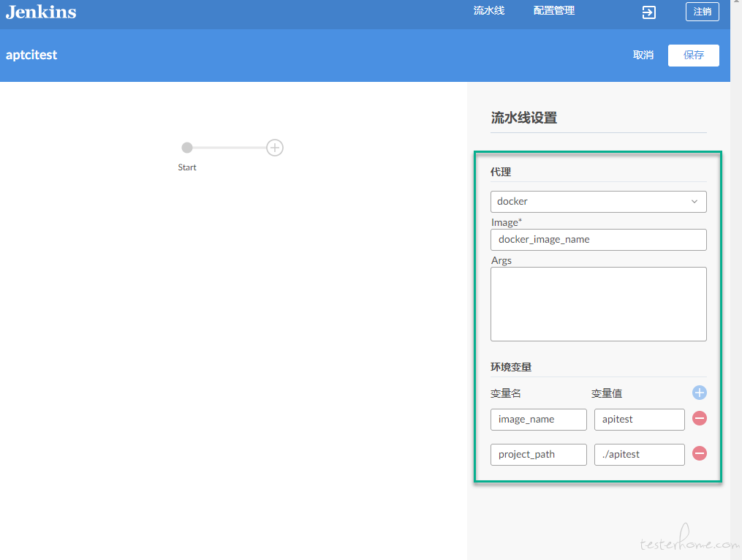Click the Args text area

[598, 304]
